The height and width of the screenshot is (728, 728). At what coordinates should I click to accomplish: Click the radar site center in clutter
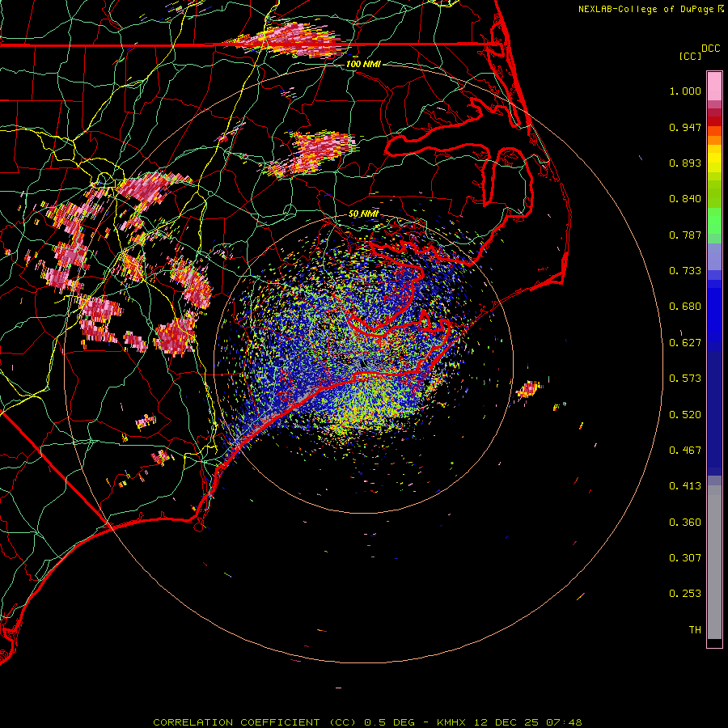363,363
